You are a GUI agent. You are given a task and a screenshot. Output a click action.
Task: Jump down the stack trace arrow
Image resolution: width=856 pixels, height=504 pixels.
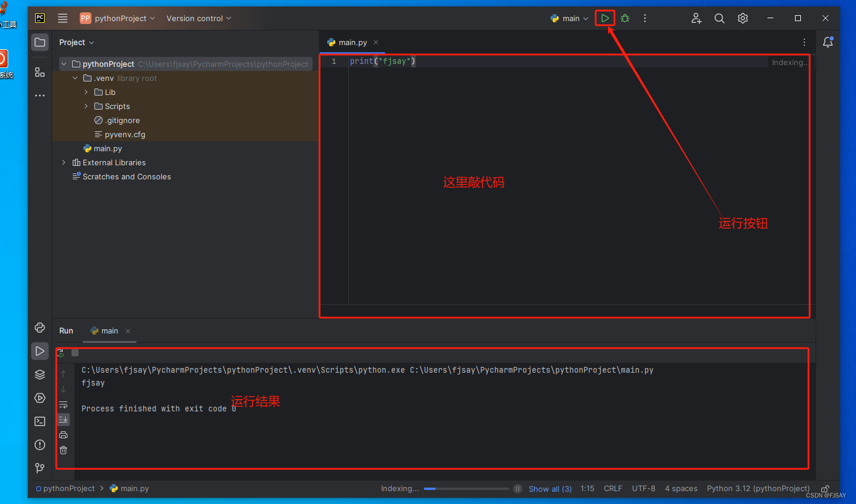pos(63,389)
